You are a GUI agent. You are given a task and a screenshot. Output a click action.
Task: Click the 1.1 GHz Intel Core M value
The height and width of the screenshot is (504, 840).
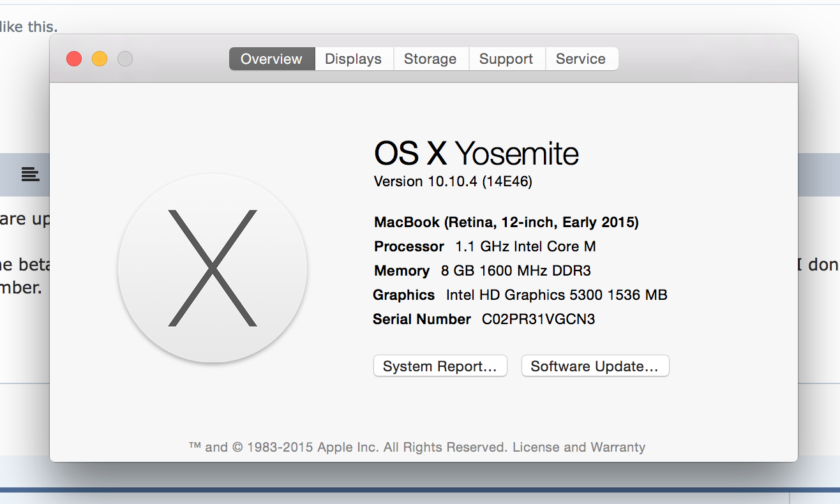[x=525, y=246]
